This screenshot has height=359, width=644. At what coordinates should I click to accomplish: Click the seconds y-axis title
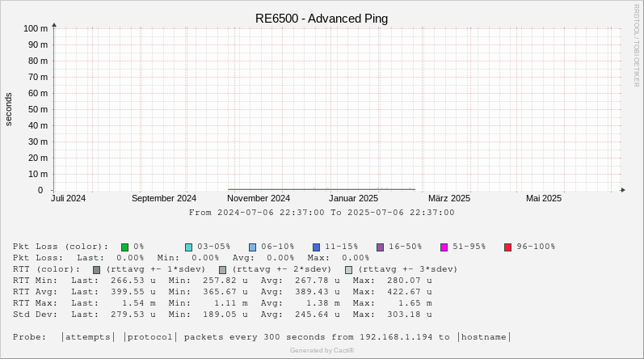(9, 109)
